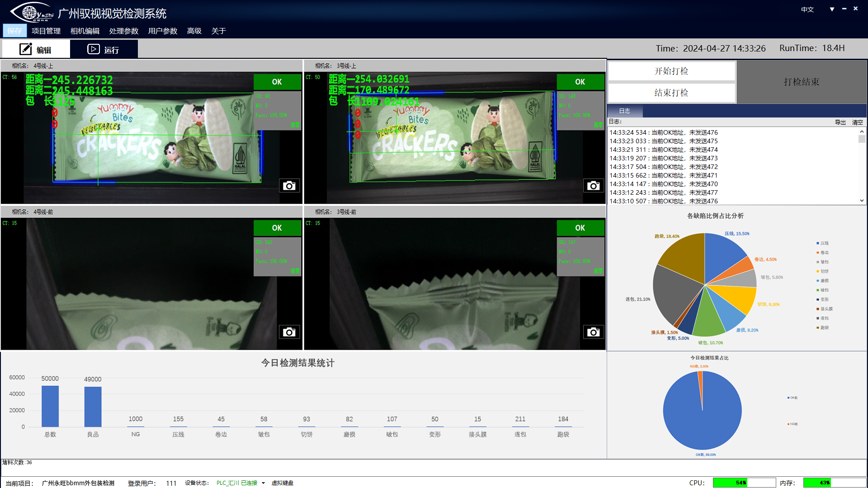The image size is (868, 488).
Task: Click the 保存 save button
Action: point(14,31)
